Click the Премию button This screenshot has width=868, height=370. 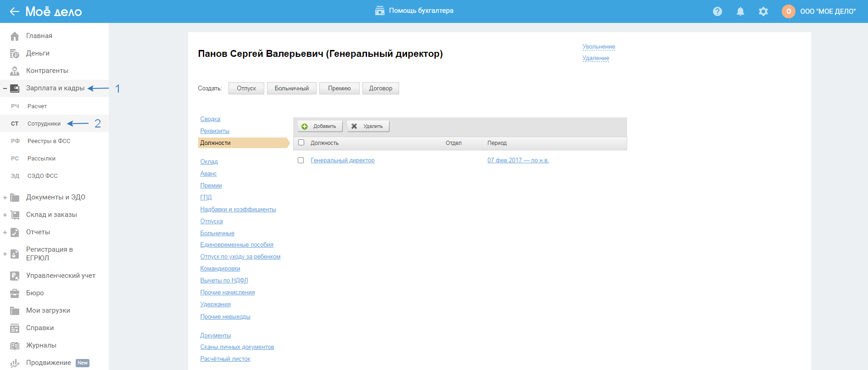pos(339,88)
